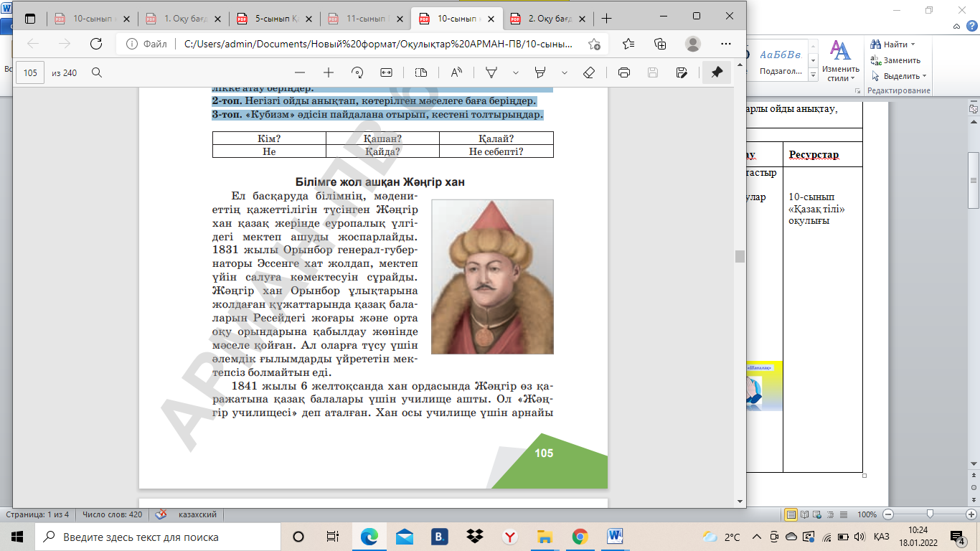Toggle the page view icon in PDF toolbar
This screenshot has width=980, height=551.
click(421, 72)
